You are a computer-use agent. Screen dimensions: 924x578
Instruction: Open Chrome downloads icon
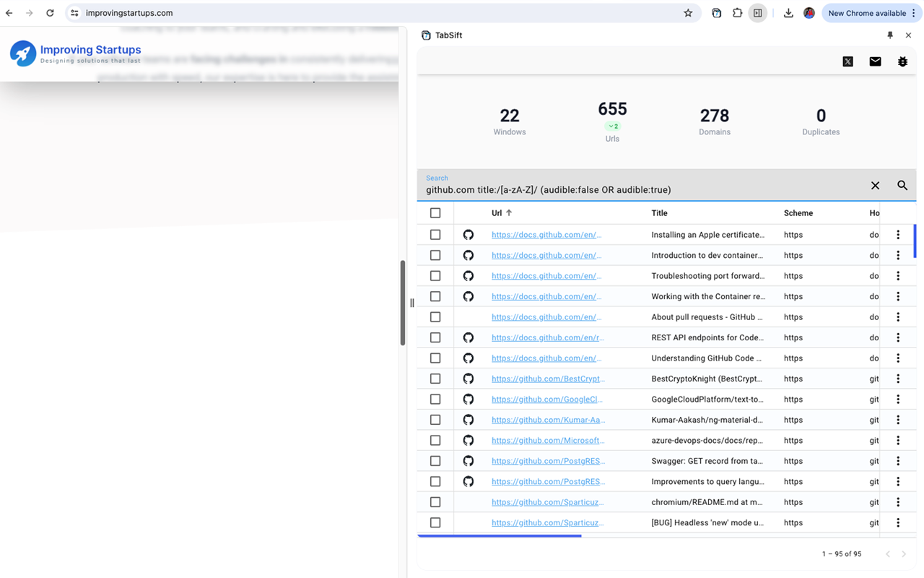788,13
